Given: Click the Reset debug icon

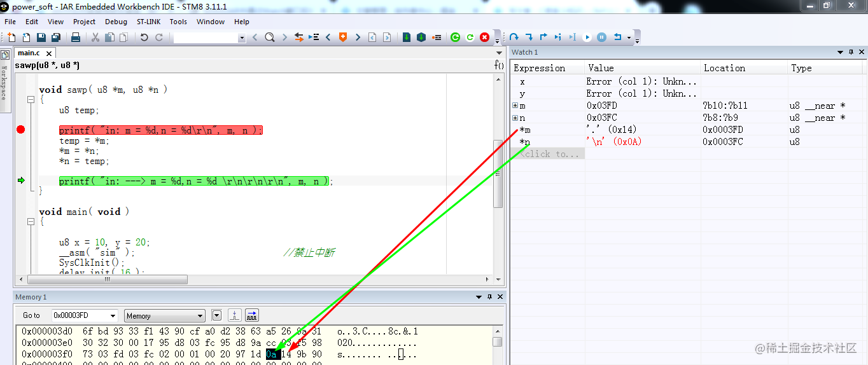Looking at the screenshot, I should 617,37.
